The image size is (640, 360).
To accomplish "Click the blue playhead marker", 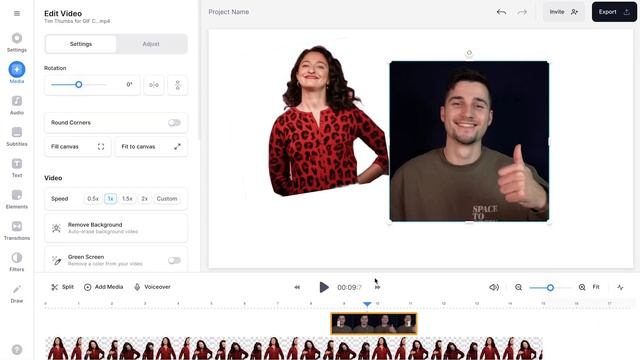I will click(367, 304).
